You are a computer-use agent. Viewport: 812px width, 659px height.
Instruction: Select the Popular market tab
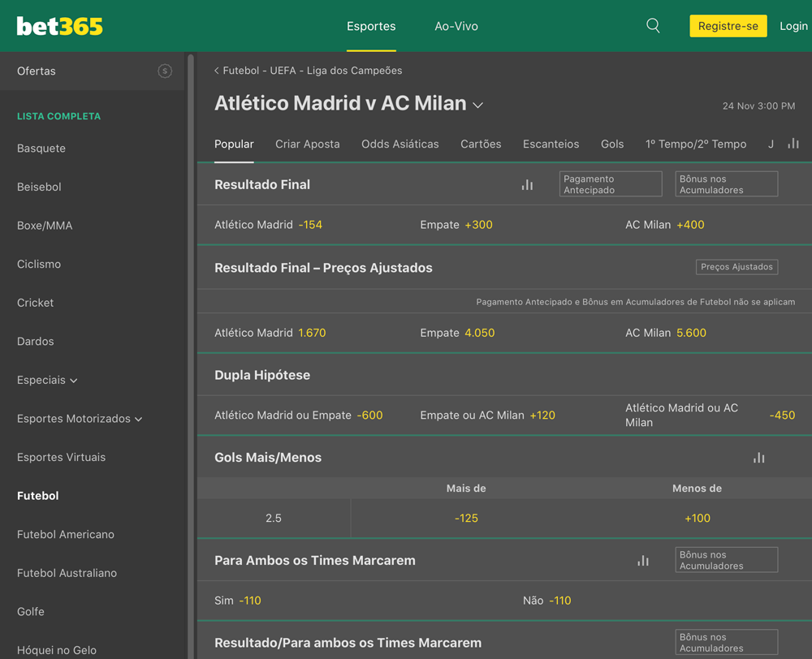pos(234,144)
